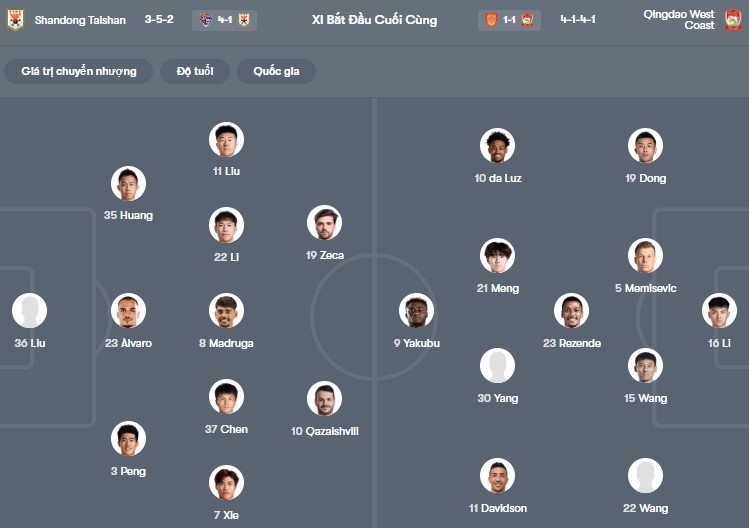Open player 9 Yakubu's avatar
Image resolution: width=749 pixels, height=528 pixels.
(x=417, y=311)
